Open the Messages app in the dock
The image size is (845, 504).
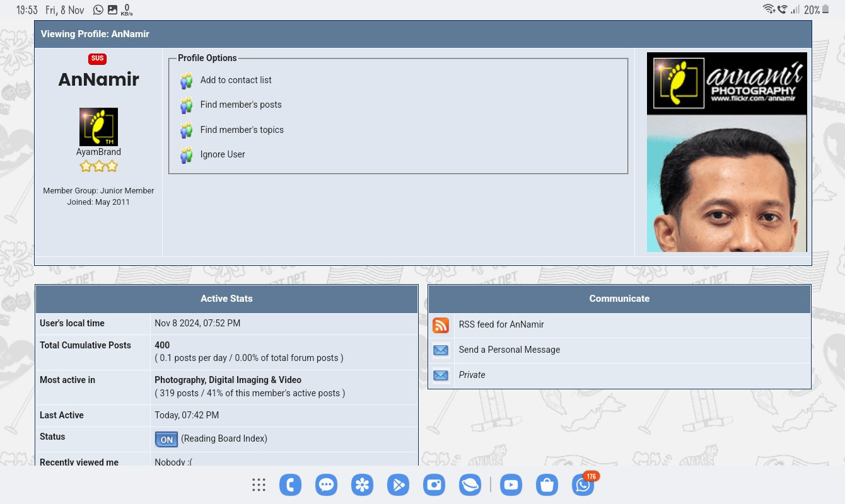[x=326, y=484]
